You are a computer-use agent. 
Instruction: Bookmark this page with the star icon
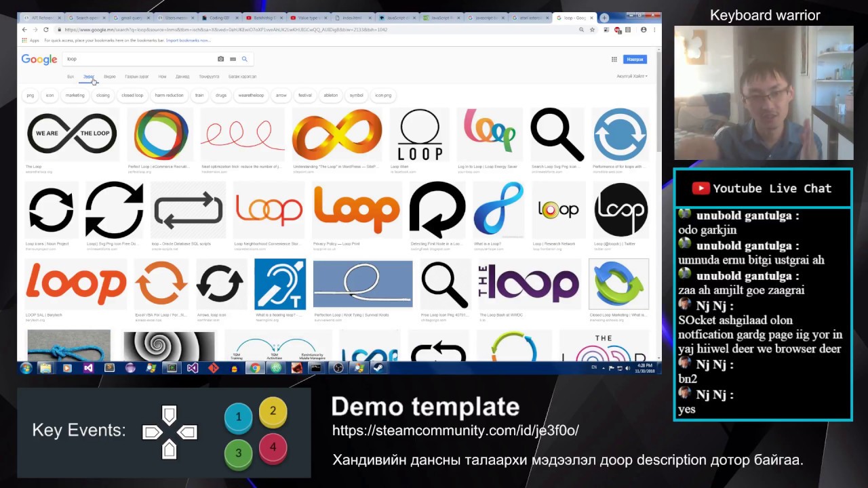coord(592,30)
